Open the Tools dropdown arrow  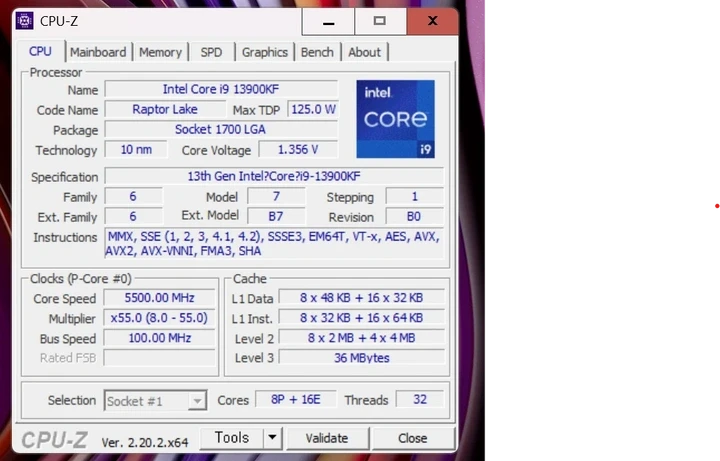tap(272, 438)
